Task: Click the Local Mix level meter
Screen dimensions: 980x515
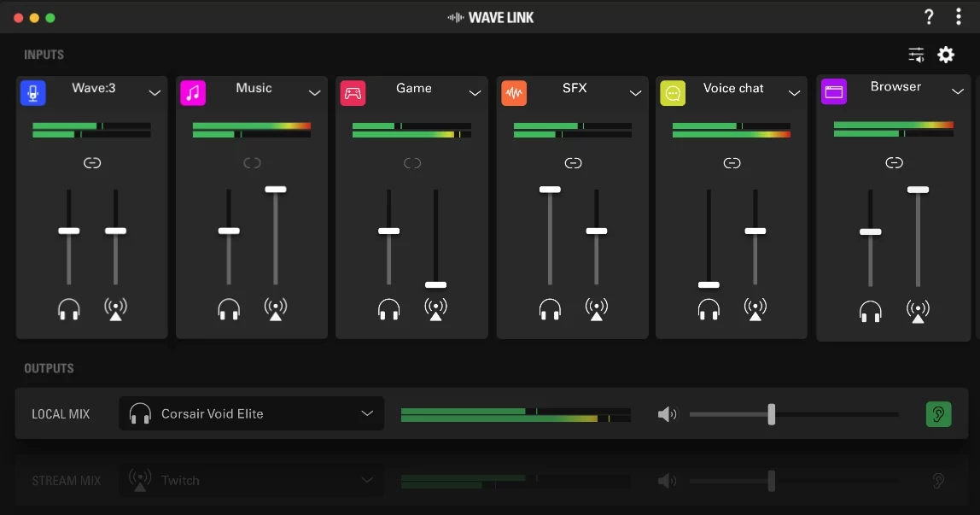Action: pos(516,415)
